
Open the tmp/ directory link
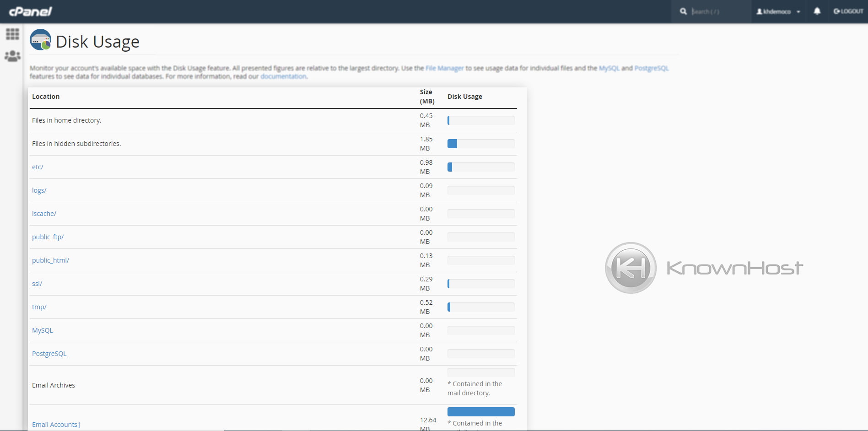(39, 307)
